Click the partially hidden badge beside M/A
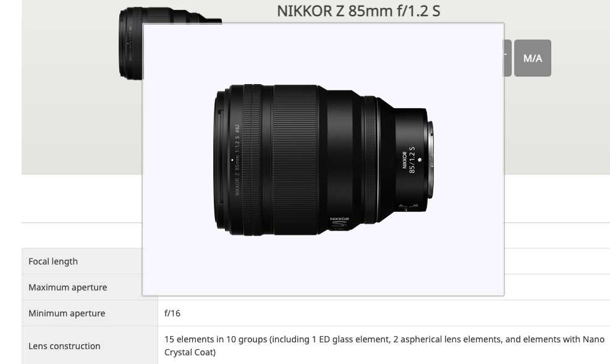The width and height of the screenshot is (610, 364). click(x=507, y=58)
